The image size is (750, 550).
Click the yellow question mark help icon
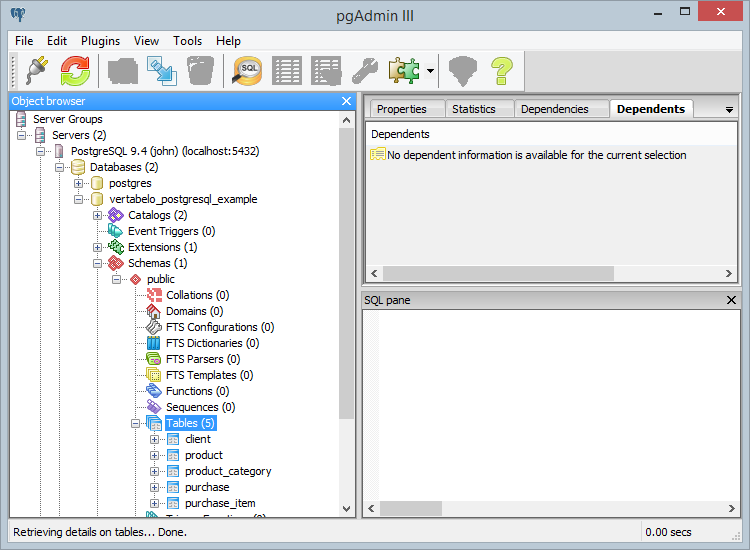click(x=501, y=70)
